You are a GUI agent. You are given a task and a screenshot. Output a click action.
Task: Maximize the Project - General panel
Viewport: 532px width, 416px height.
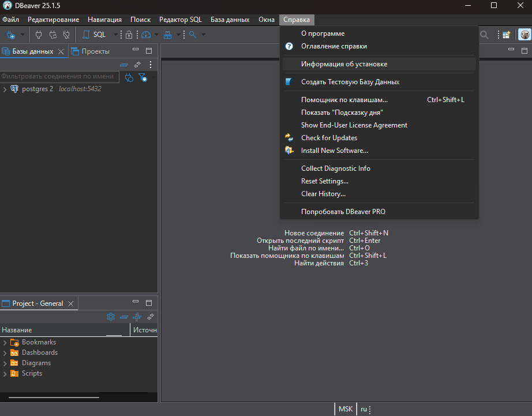[149, 303]
